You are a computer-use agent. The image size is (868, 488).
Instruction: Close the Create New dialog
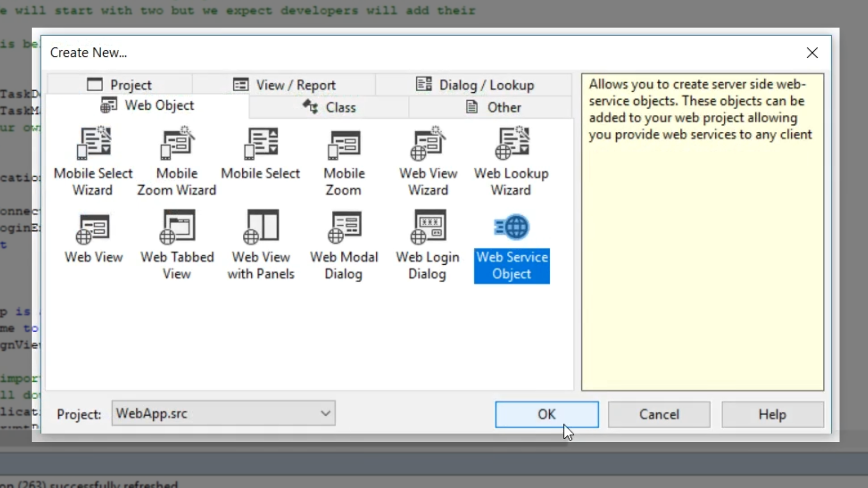812,53
